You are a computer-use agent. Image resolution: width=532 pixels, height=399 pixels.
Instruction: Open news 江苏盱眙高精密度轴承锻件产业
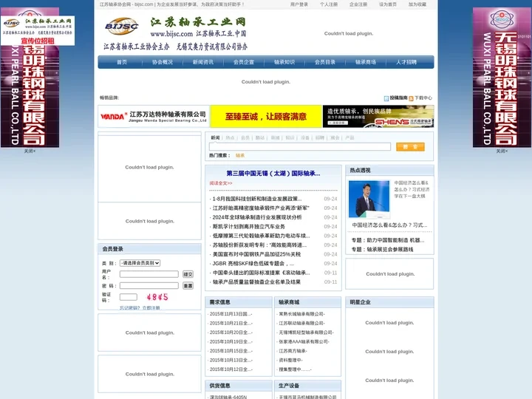(261, 208)
